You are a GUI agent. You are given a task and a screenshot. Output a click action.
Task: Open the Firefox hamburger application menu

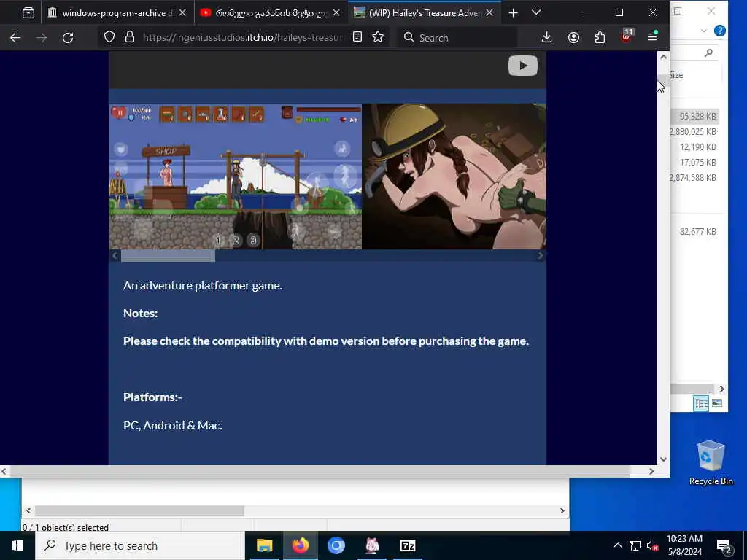coord(653,36)
